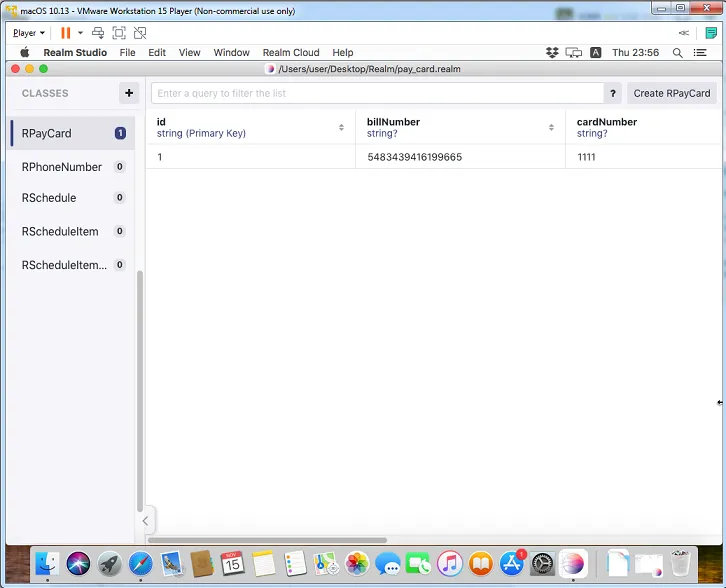Screen dimensions: 726x588
Task: Select the RScheduleItem class
Action: coord(73,231)
